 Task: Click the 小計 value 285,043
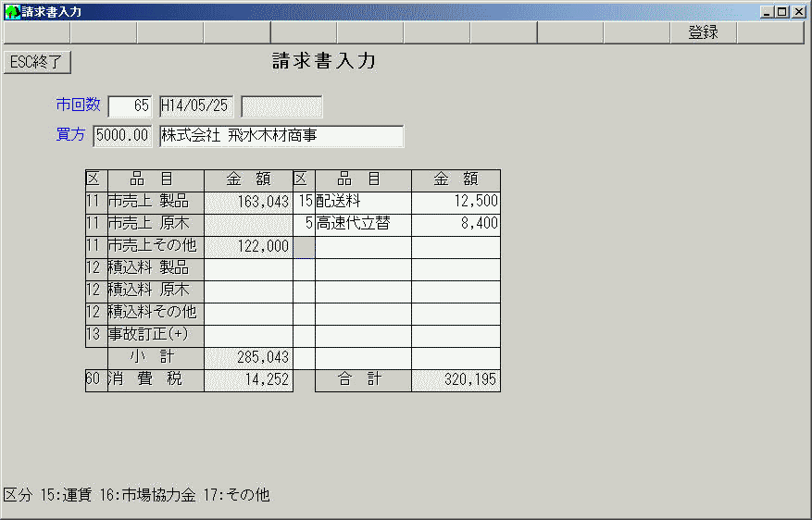tap(248, 358)
